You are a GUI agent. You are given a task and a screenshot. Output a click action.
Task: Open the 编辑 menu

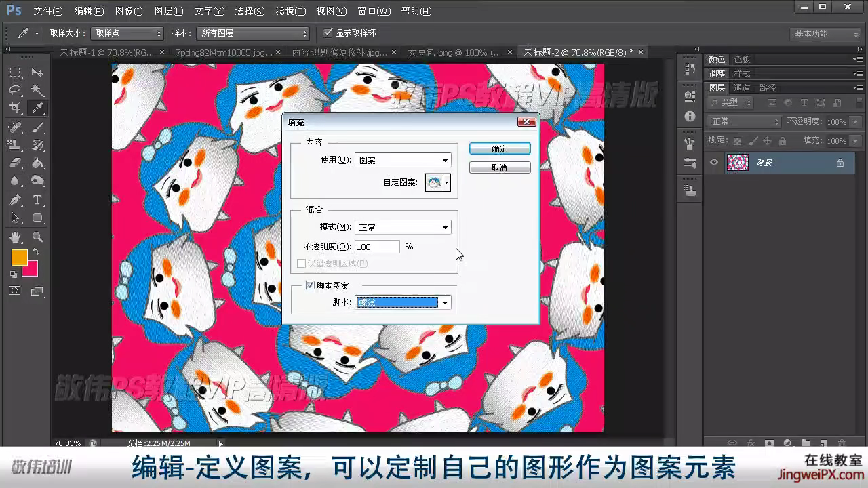tap(89, 12)
